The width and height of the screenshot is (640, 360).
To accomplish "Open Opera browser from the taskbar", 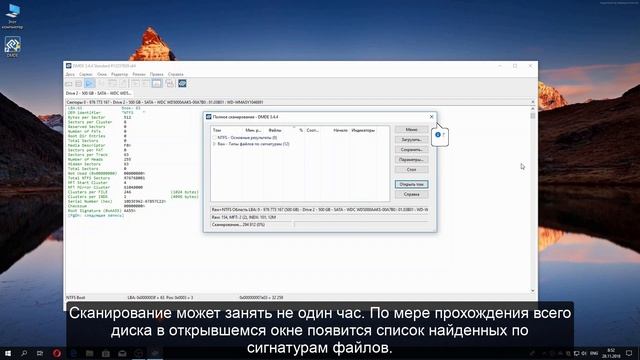I will (57, 353).
